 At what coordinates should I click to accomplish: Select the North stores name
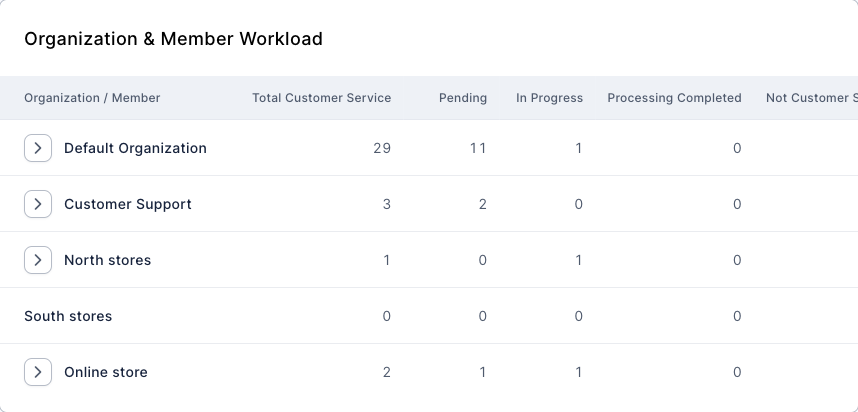(x=107, y=260)
